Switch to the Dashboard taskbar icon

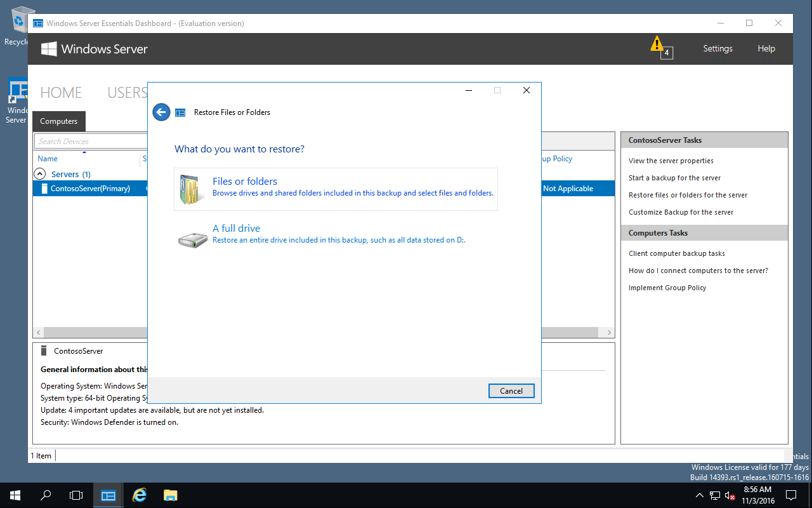click(x=108, y=495)
